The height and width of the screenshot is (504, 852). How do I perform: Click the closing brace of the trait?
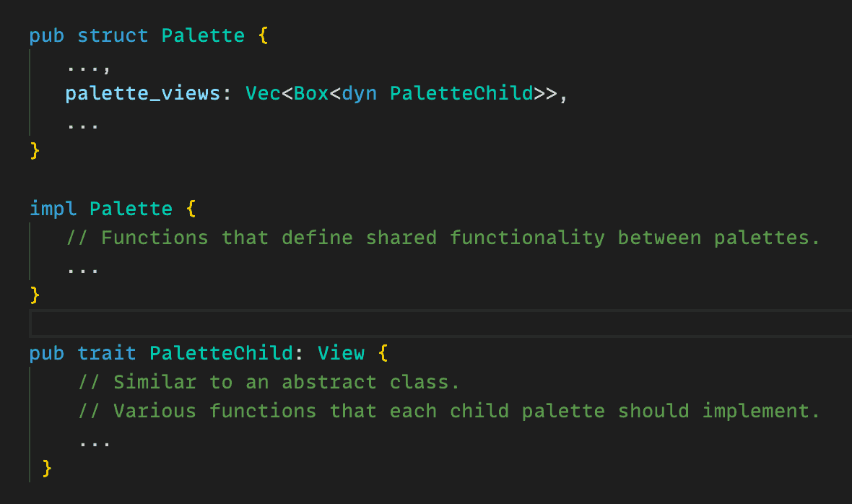pos(47,469)
